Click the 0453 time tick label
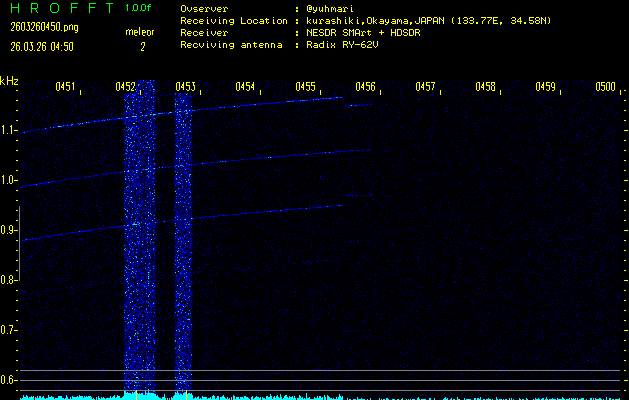The image size is (629, 400). point(185,87)
